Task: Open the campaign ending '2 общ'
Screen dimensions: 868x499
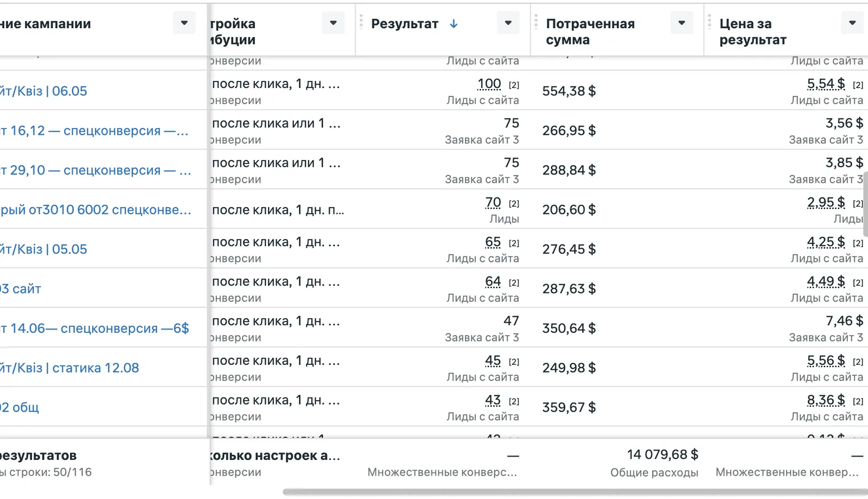Action: click(20, 408)
